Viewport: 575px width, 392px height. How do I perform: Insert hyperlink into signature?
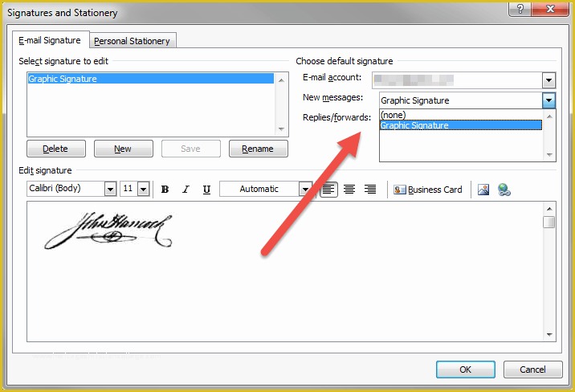[x=504, y=190]
